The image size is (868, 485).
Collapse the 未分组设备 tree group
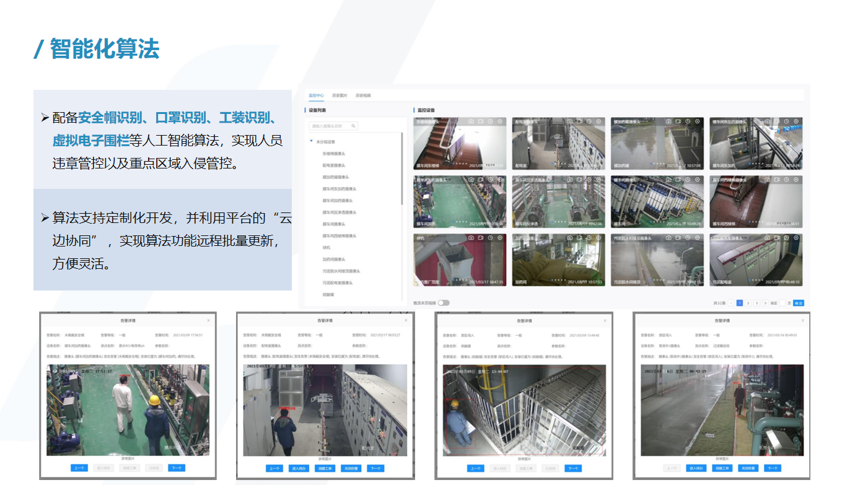[x=312, y=141]
